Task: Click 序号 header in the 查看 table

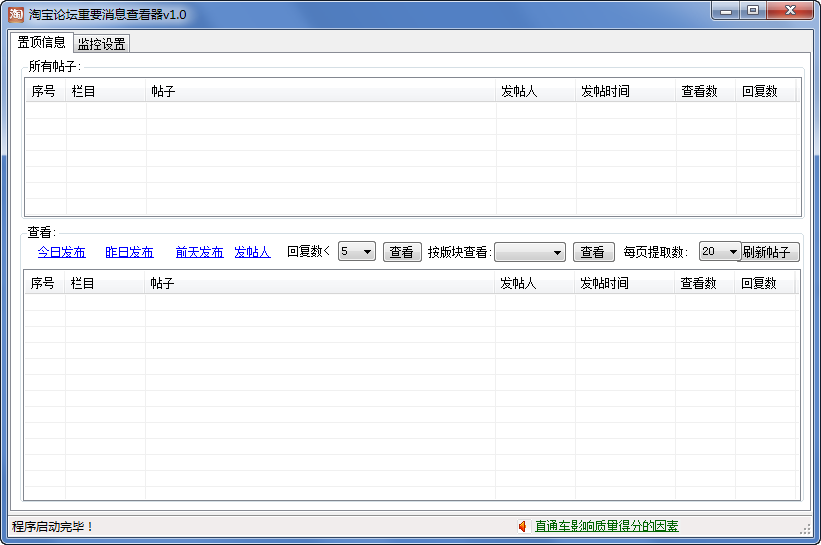Action: click(45, 283)
